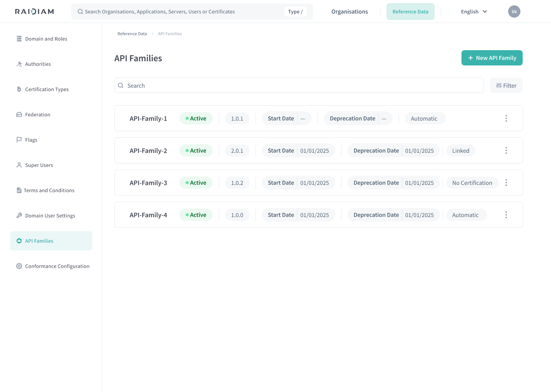
Task: Open the kebab menu for API-Family-1
Action: pos(506,118)
